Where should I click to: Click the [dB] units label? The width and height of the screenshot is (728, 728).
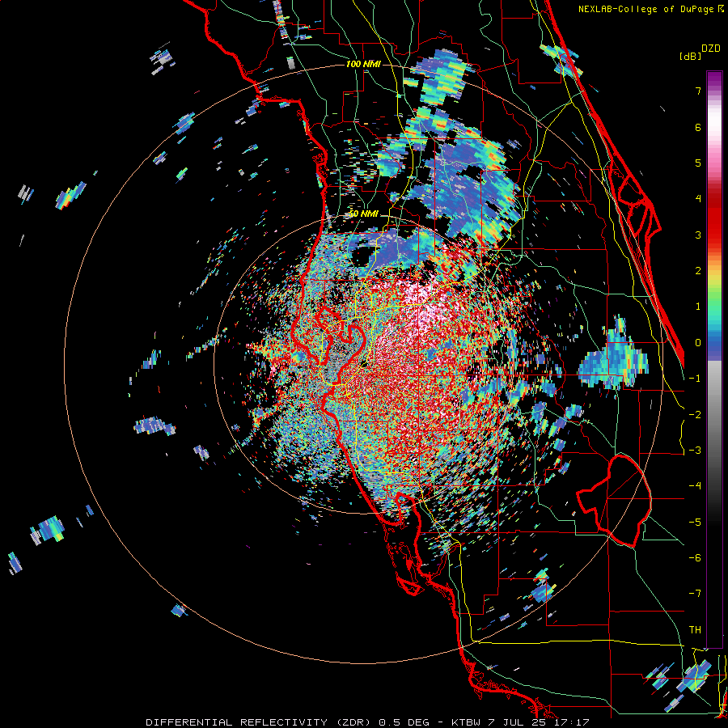[x=691, y=56]
